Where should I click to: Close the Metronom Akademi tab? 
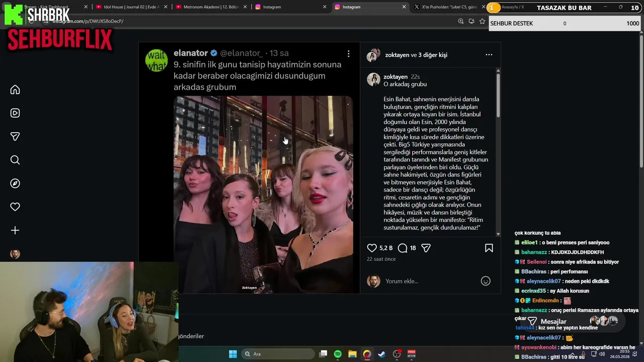[x=245, y=7]
